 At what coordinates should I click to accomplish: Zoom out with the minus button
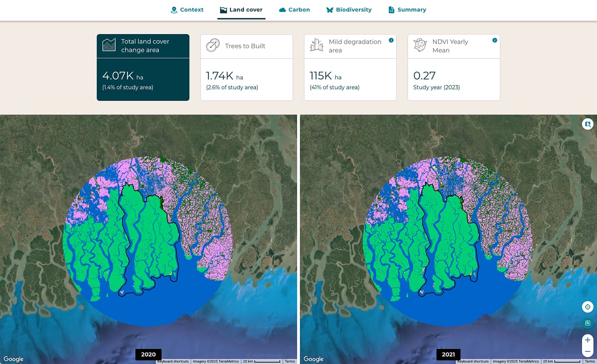point(587,351)
